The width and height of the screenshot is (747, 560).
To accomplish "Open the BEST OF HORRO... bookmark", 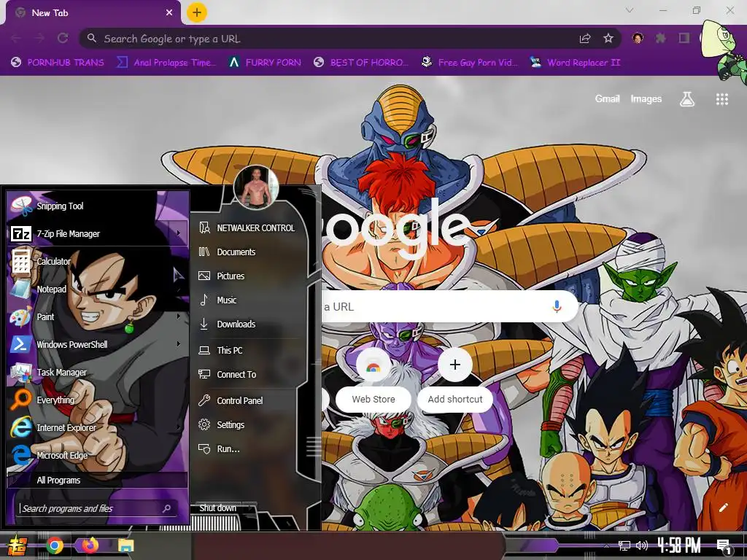I will coord(362,63).
